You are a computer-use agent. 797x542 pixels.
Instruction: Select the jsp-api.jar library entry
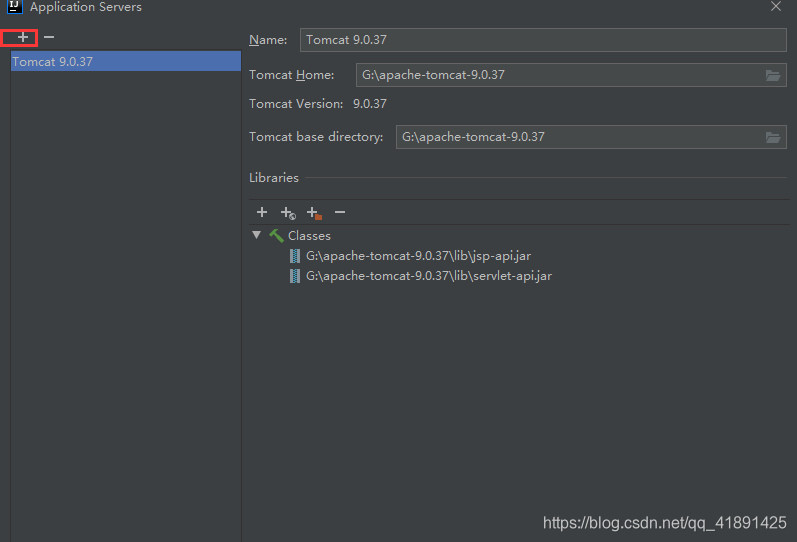pyautogui.click(x=418, y=256)
